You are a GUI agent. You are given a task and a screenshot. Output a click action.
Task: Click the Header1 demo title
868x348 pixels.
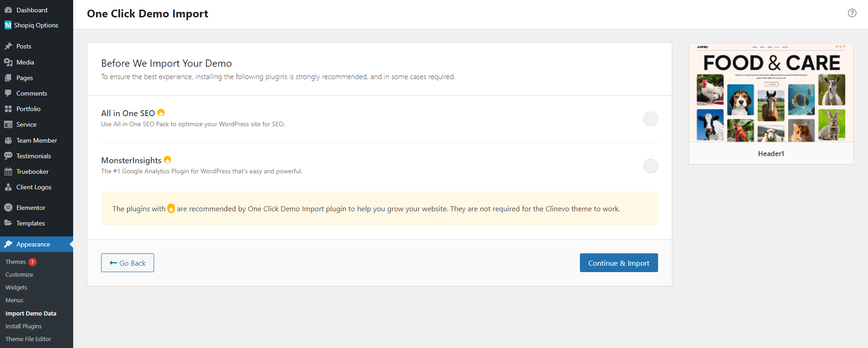coord(771,154)
